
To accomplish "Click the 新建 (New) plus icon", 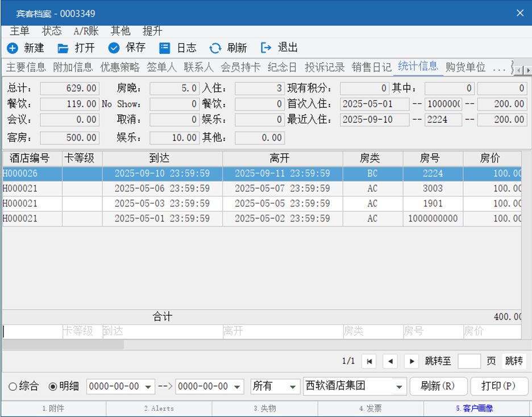I will (x=13, y=48).
